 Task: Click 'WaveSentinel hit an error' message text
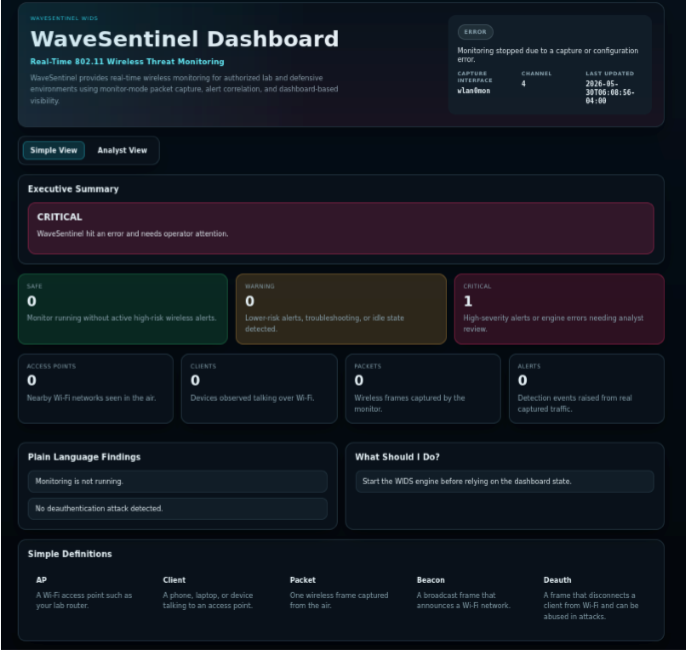[x=133, y=234]
